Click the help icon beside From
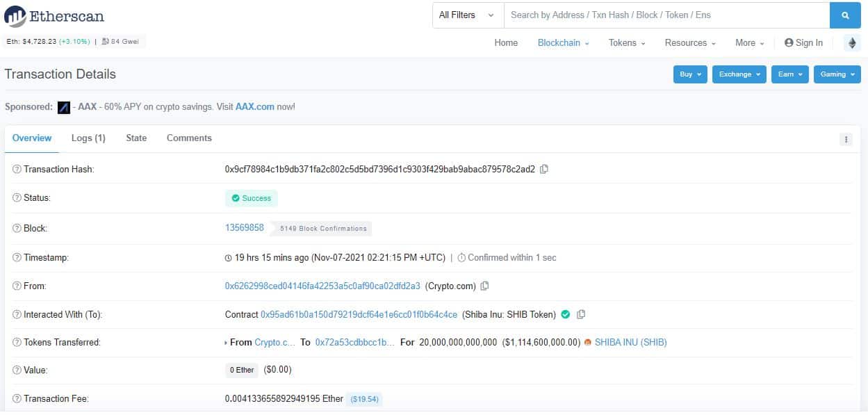 tap(17, 286)
